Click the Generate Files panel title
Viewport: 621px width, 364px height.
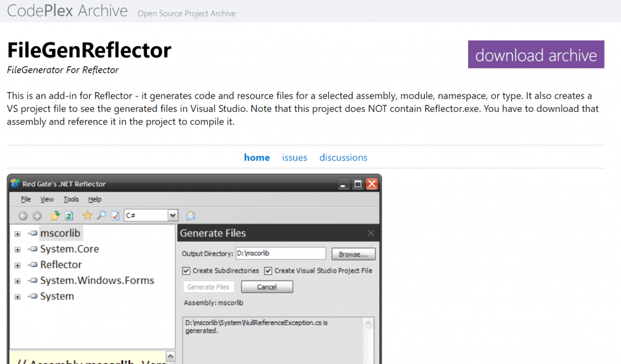(x=213, y=233)
